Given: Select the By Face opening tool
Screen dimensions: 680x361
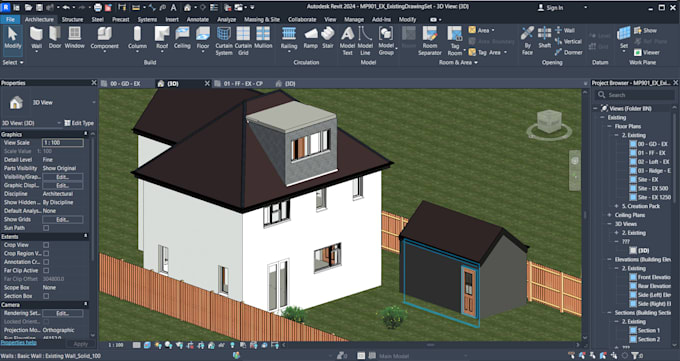Looking at the screenshot, I should [527, 41].
